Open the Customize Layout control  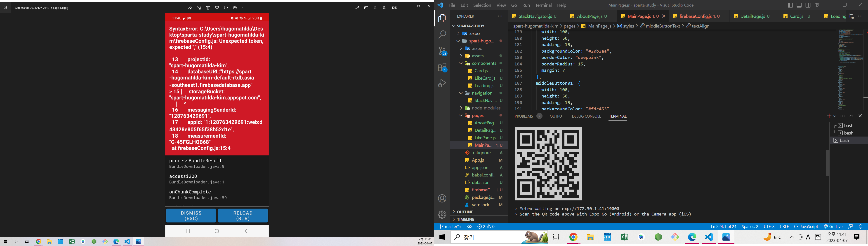coord(817,5)
